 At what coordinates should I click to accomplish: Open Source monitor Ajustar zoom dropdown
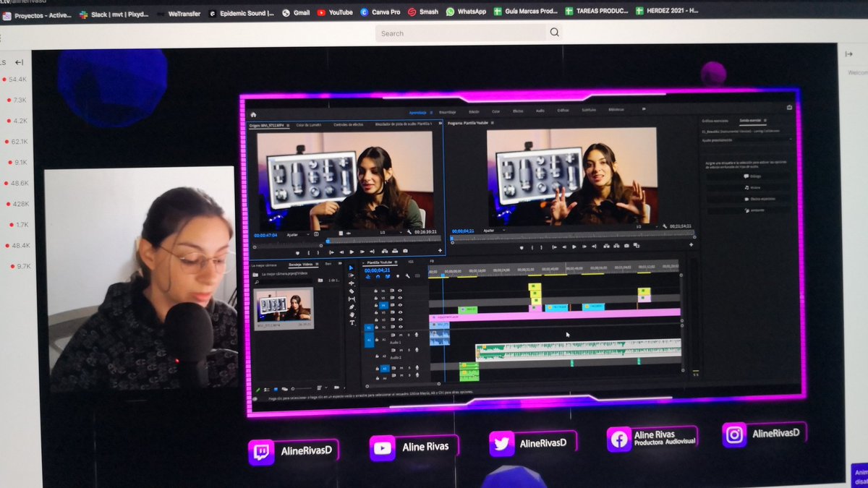pos(297,234)
